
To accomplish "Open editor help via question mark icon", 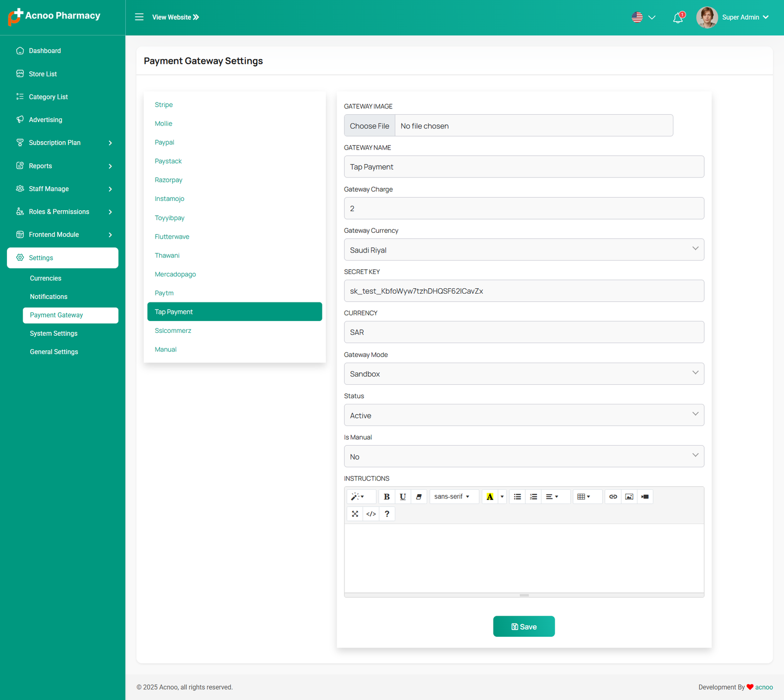I will 387,514.
